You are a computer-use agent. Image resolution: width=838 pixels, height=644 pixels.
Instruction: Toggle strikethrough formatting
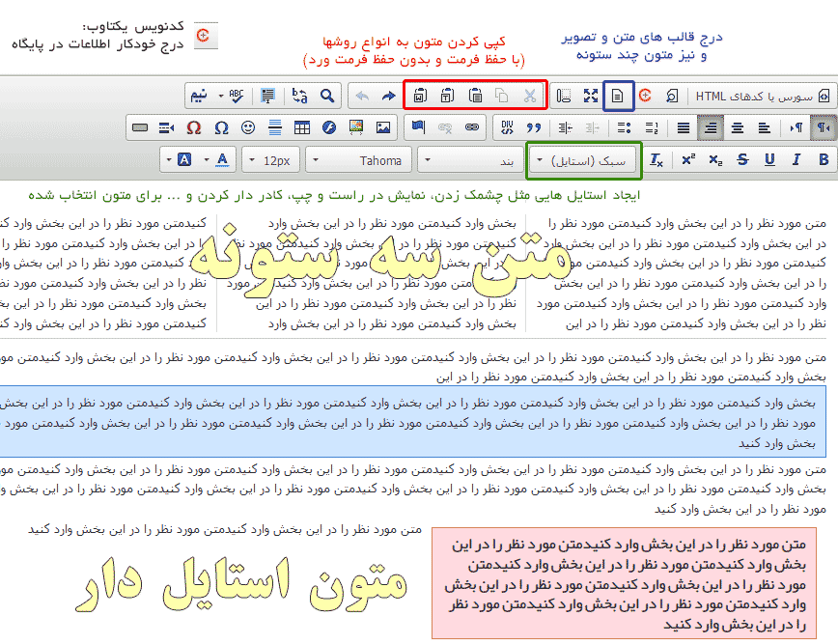742,159
